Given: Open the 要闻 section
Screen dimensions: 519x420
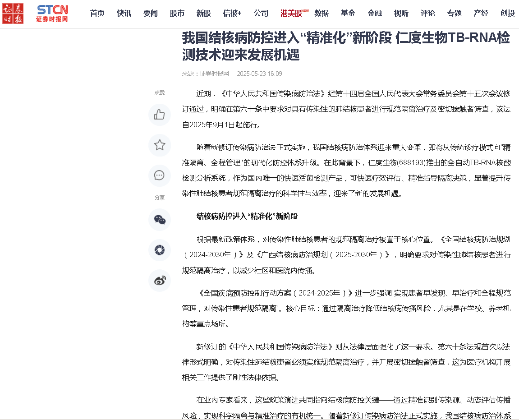Looking at the screenshot, I should coord(150,13).
